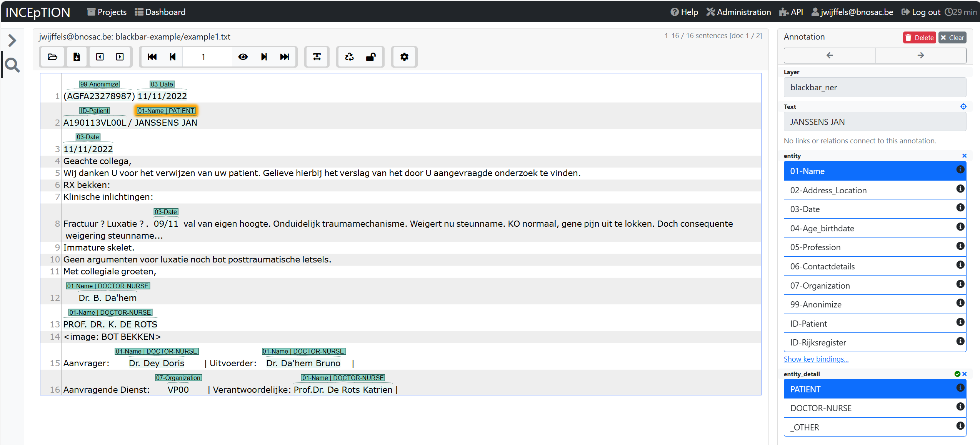
Task: Jump to first page icon
Action: click(152, 57)
